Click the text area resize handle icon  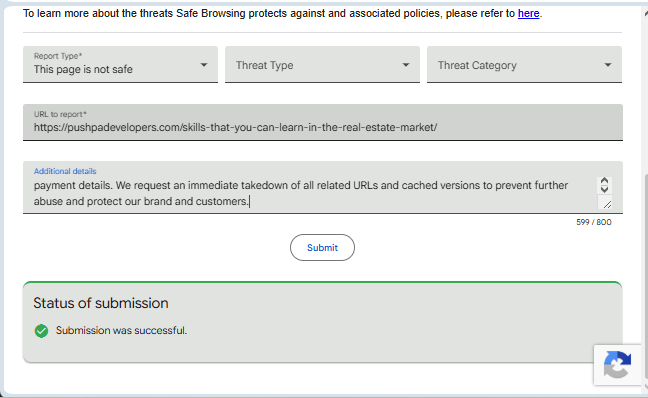pos(607,204)
